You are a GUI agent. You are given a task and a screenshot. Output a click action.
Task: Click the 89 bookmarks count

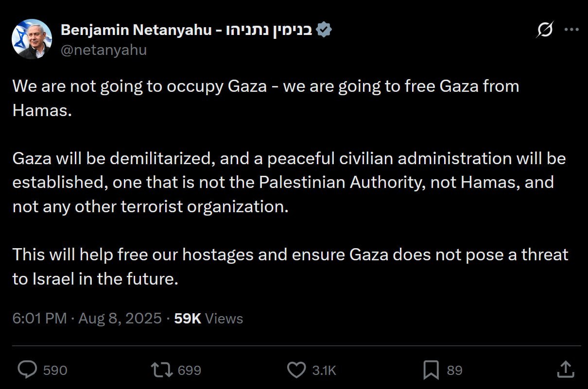[454, 371]
